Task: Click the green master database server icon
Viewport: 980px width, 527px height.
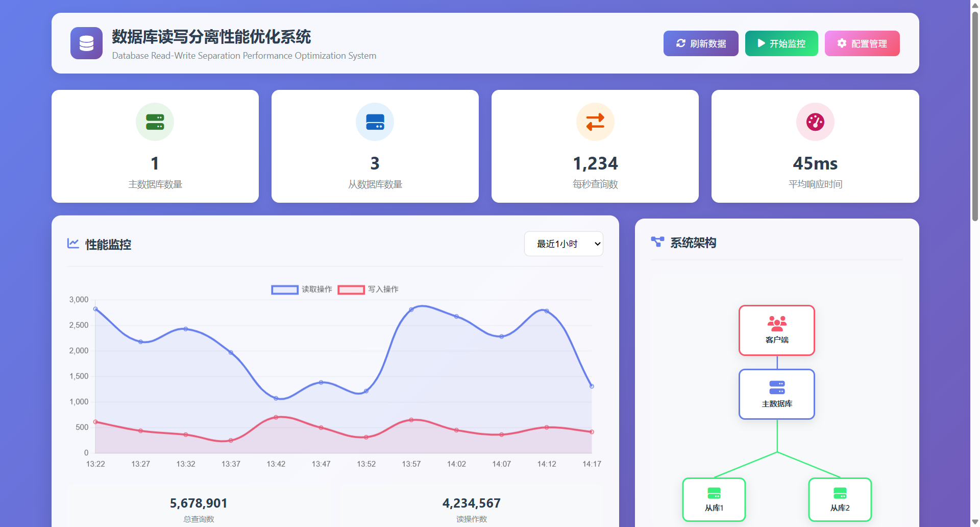Action: [x=155, y=122]
